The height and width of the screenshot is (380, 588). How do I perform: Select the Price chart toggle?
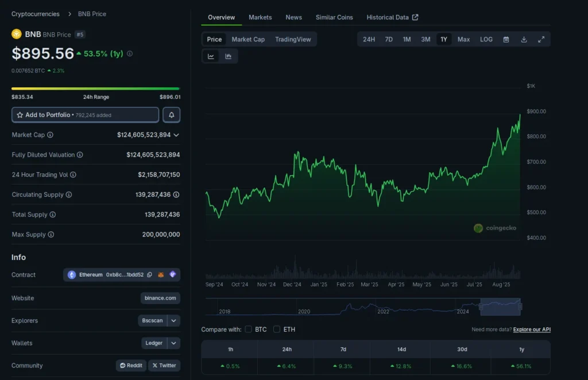215,40
